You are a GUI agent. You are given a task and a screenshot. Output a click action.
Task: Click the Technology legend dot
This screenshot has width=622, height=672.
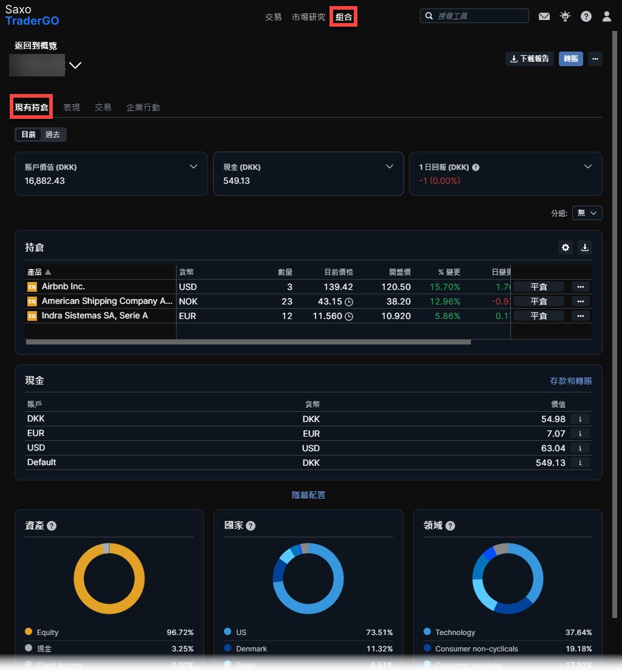coord(427,631)
